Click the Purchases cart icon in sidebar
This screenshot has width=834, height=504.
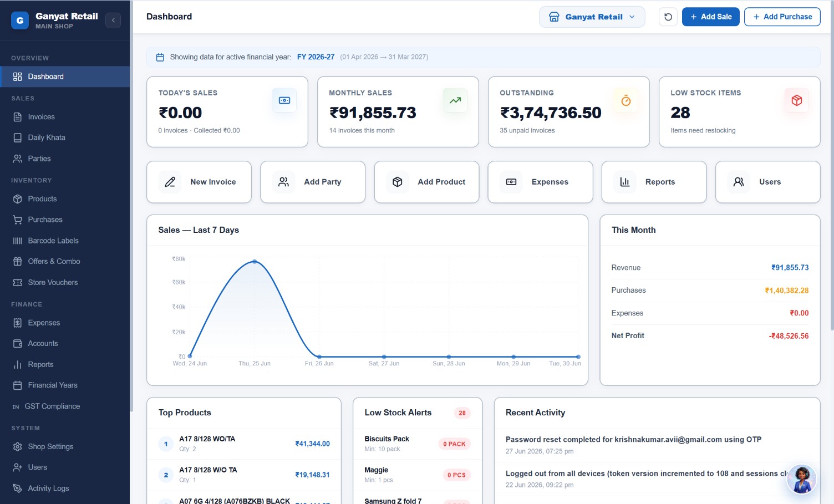[18, 220]
